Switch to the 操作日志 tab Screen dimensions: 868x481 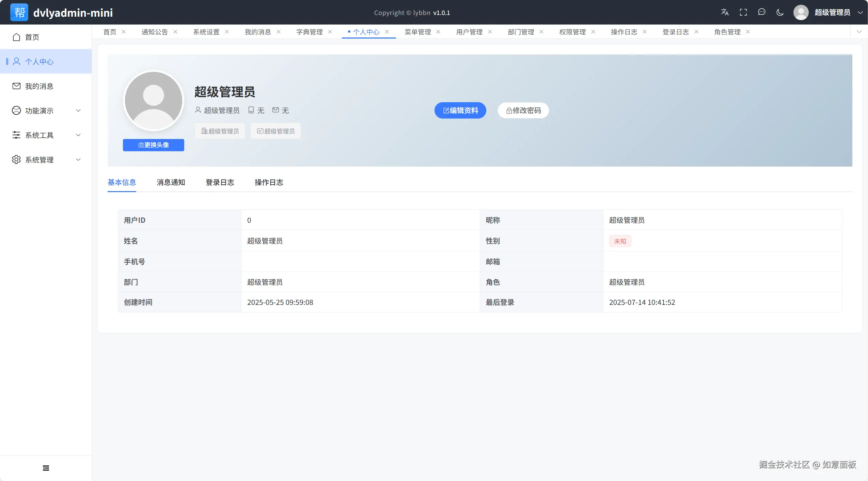click(x=269, y=183)
